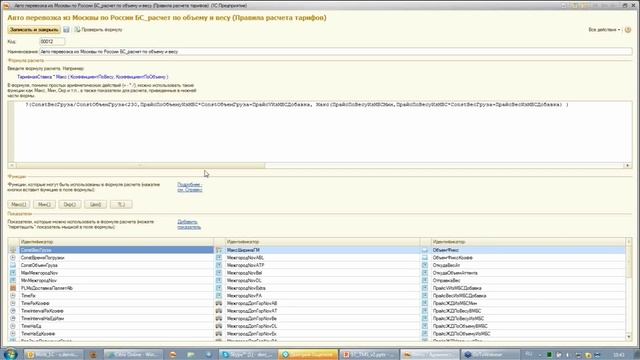Insert Мин() function into formula
This screenshot has height=360, width=640.
[44, 204]
